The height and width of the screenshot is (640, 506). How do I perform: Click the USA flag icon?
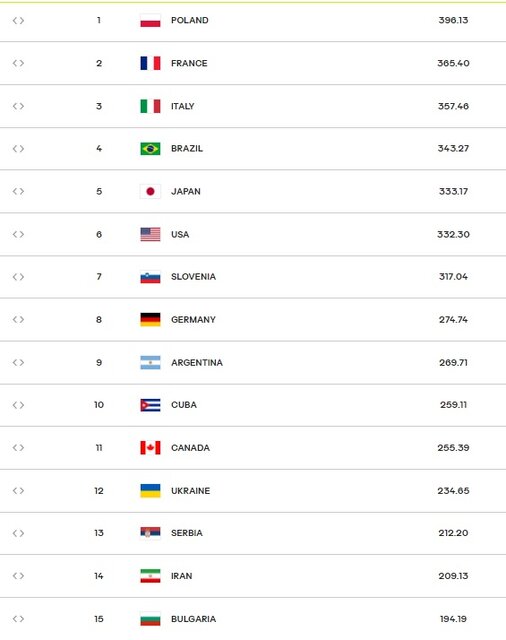(x=150, y=234)
